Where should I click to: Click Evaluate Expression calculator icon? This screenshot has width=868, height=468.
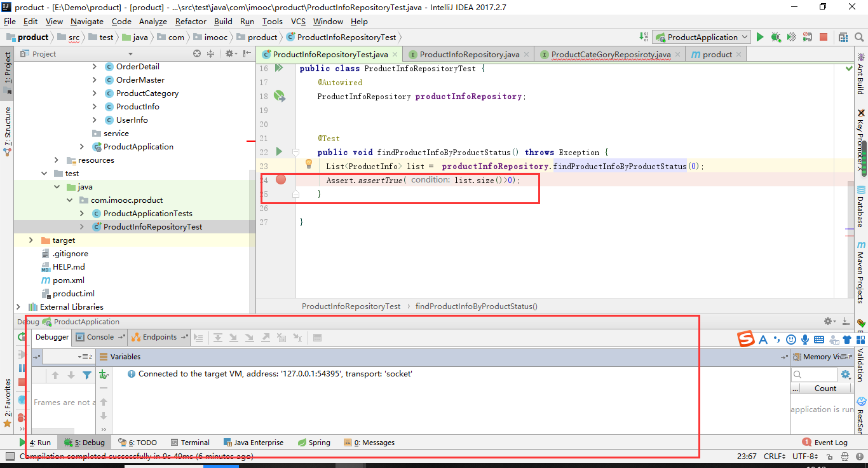318,338
